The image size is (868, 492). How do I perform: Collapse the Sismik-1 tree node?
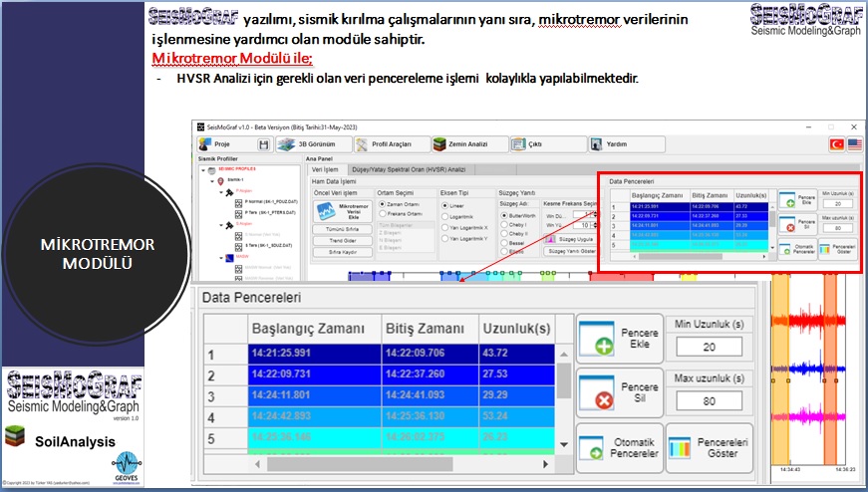pyautogui.click(x=212, y=181)
